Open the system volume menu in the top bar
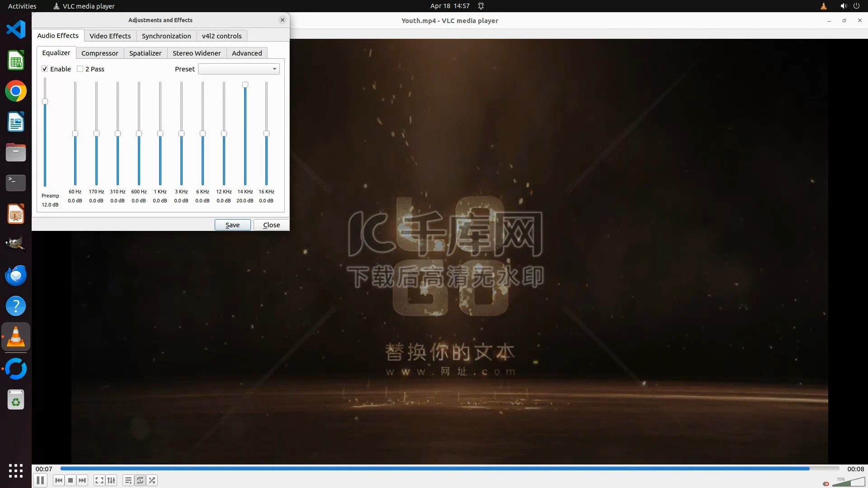This screenshot has height=488, width=868. click(x=843, y=6)
